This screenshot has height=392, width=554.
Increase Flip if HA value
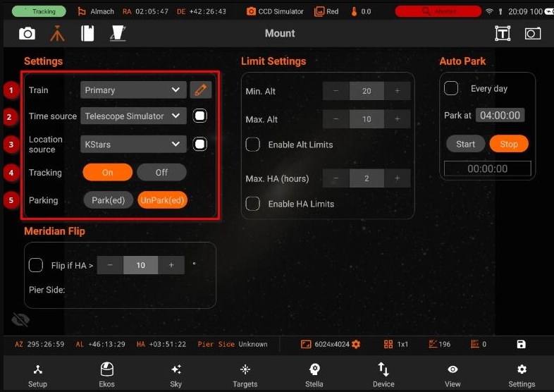coord(171,265)
